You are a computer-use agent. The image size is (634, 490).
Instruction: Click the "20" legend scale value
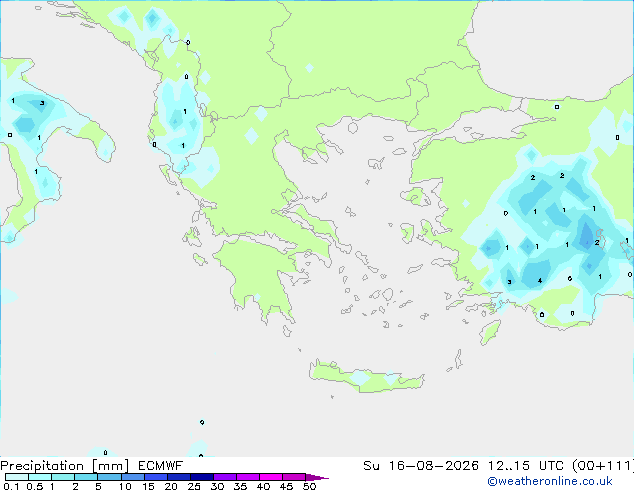click(x=171, y=486)
